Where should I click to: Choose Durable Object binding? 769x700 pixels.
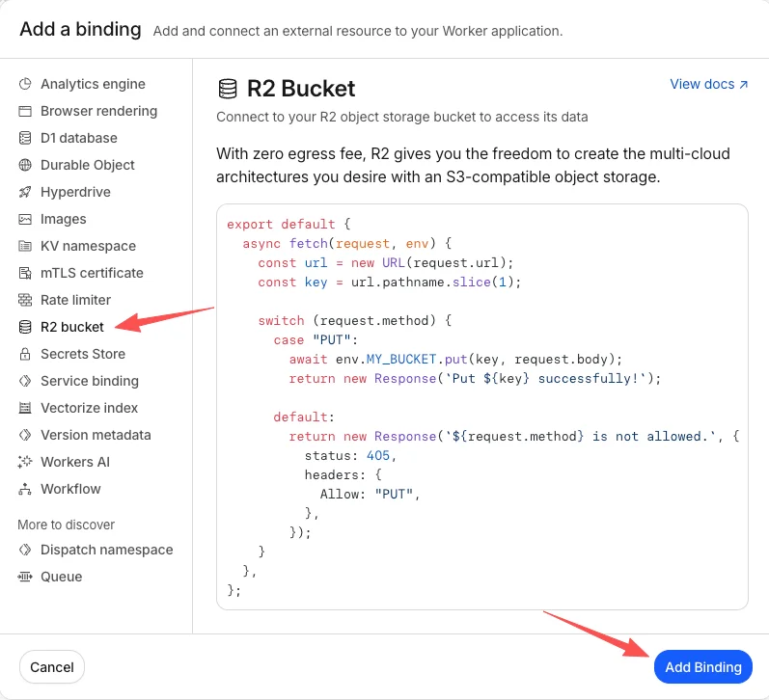pyautogui.click(x=88, y=165)
